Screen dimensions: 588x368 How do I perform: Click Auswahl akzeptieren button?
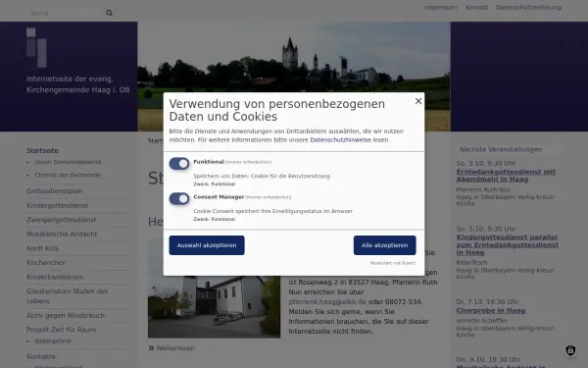[x=207, y=245]
